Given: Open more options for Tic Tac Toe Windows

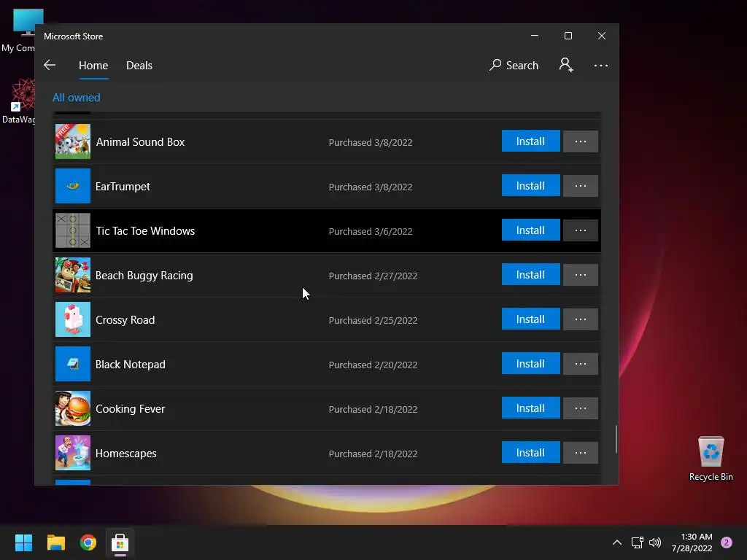Looking at the screenshot, I should pyautogui.click(x=580, y=230).
